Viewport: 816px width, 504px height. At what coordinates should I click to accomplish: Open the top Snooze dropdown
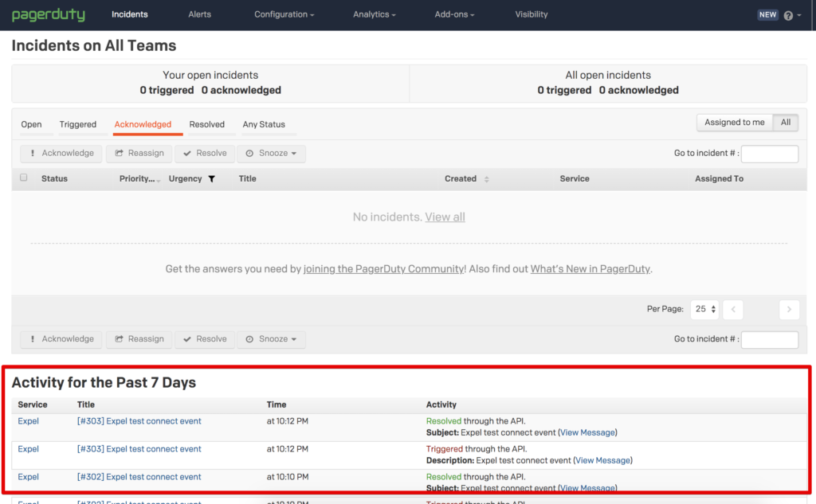pyautogui.click(x=271, y=154)
